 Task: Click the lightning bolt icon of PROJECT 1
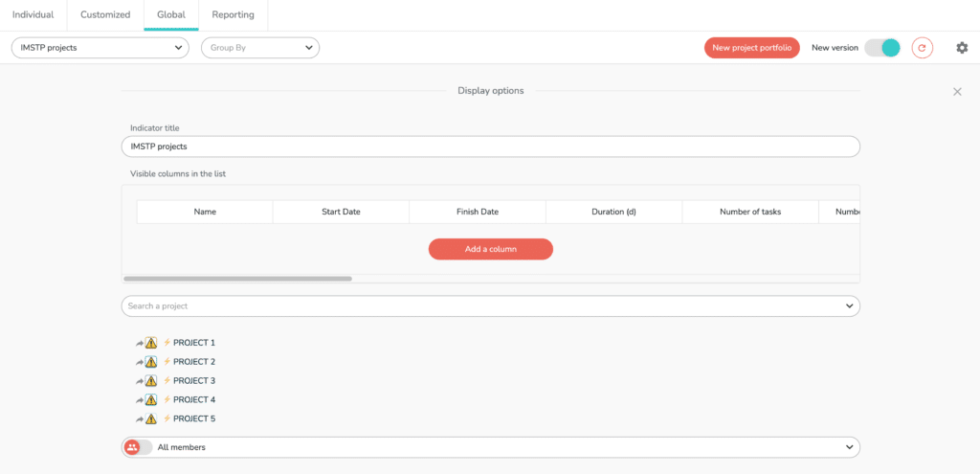point(167,343)
